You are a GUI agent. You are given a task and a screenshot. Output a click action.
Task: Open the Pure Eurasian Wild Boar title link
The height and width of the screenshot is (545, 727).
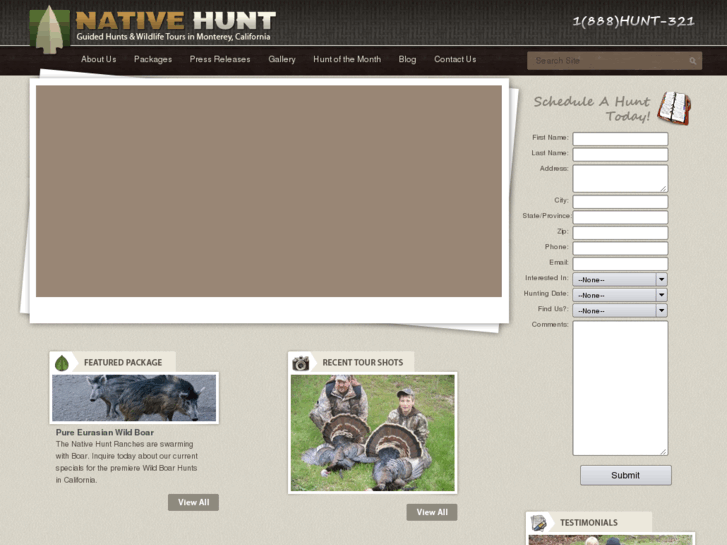[105, 432]
